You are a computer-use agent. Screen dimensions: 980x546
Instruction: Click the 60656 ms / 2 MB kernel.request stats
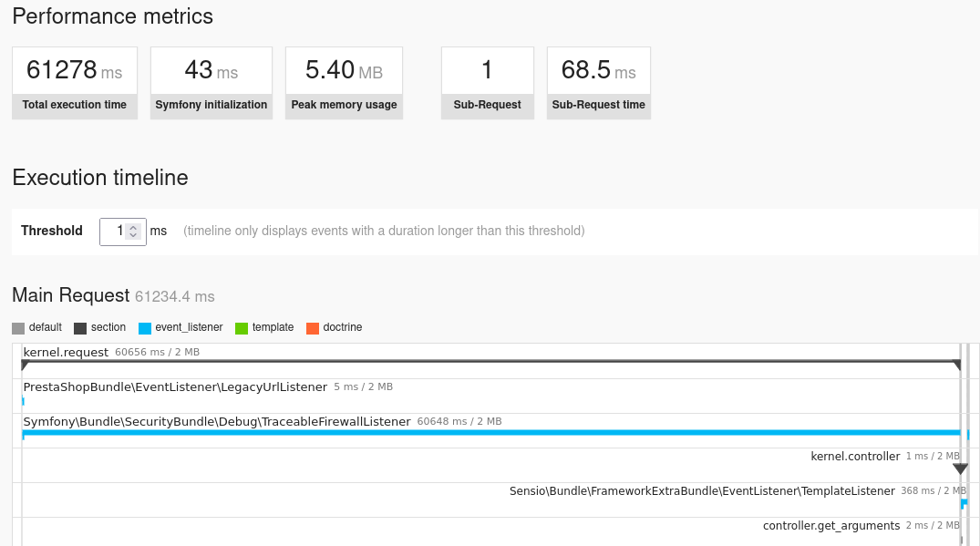[x=158, y=353]
